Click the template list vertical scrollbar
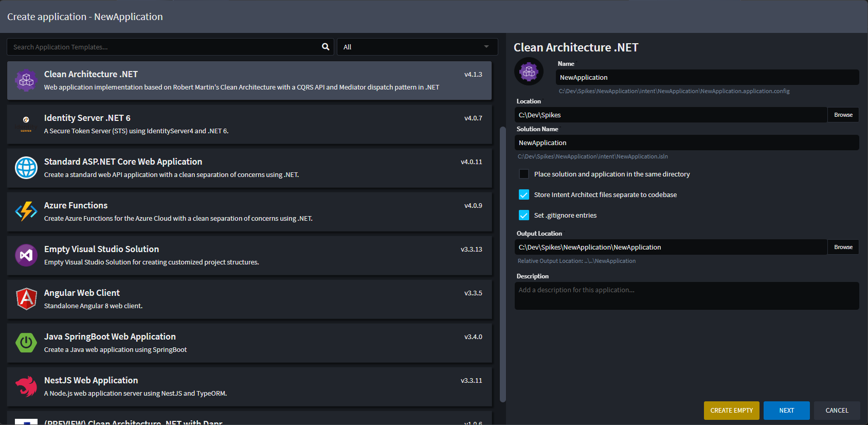 [503, 264]
